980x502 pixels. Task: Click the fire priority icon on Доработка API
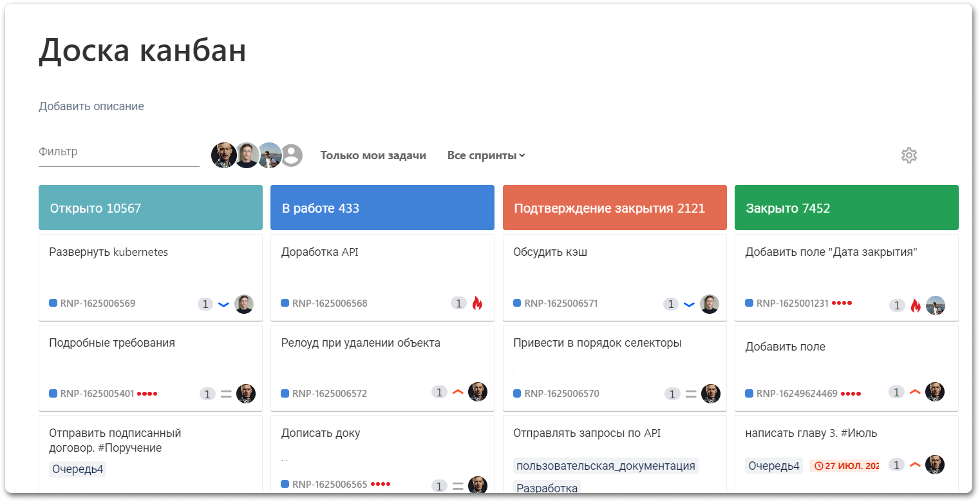coord(477,304)
